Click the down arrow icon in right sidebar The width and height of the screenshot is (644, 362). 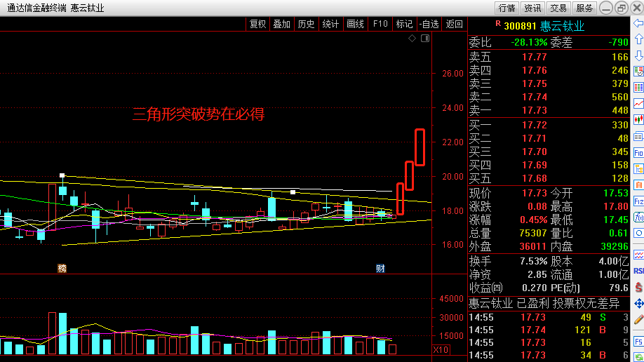[638, 55]
